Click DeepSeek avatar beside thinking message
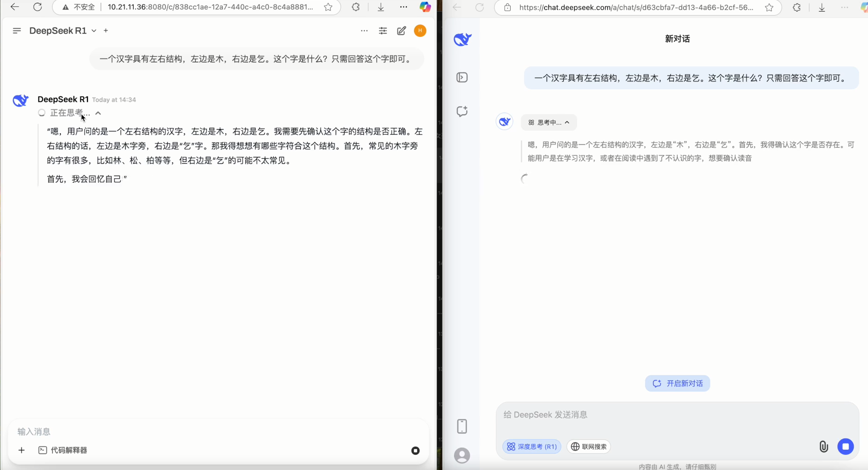Image resolution: width=868 pixels, height=470 pixels. pyautogui.click(x=505, y=122)
